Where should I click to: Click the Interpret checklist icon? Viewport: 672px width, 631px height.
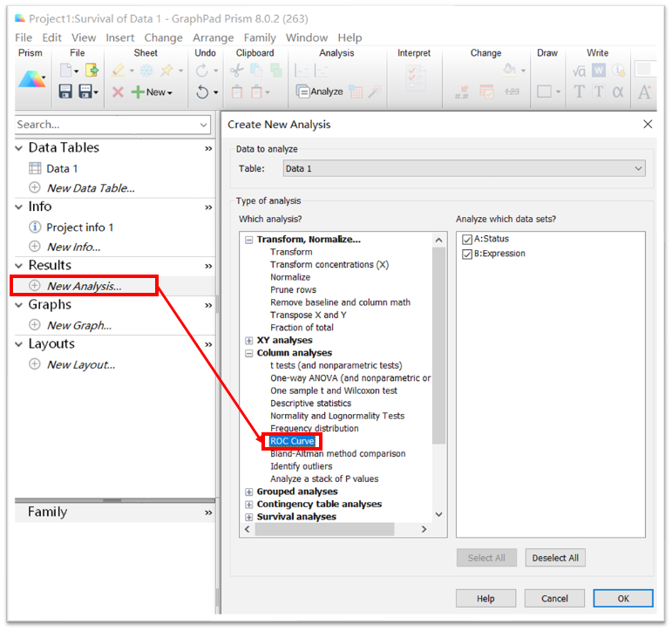[416, 78]
